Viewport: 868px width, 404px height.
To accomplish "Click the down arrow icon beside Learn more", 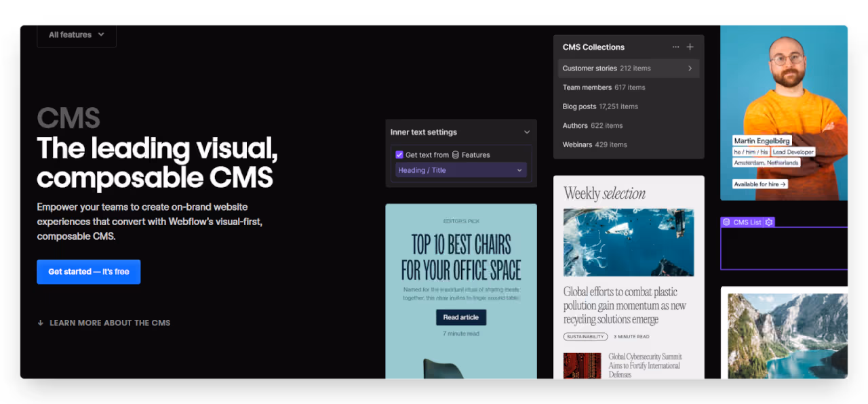I will [41, 323].
